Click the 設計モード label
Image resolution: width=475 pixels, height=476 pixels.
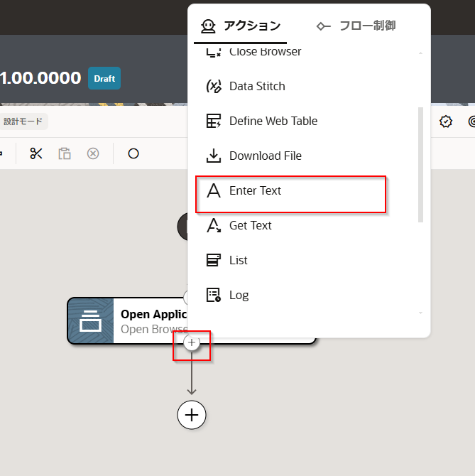23,121
